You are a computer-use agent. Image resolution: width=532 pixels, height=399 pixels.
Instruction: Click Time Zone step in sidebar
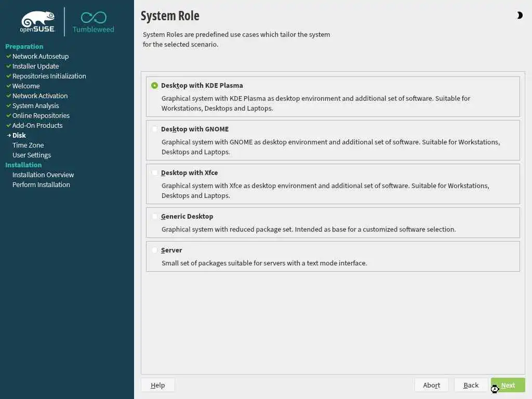28,145
